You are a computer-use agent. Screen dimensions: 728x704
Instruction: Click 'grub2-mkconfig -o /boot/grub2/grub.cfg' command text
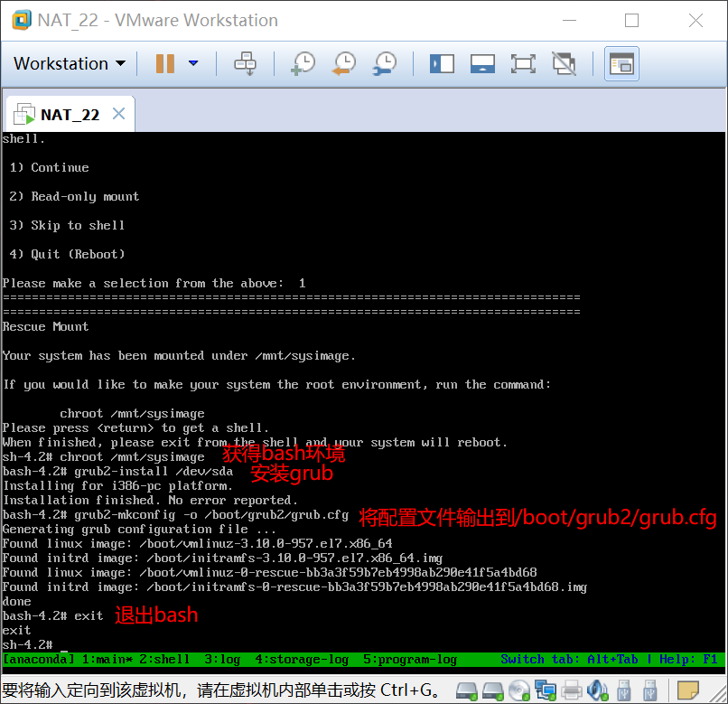click(211, 514)
